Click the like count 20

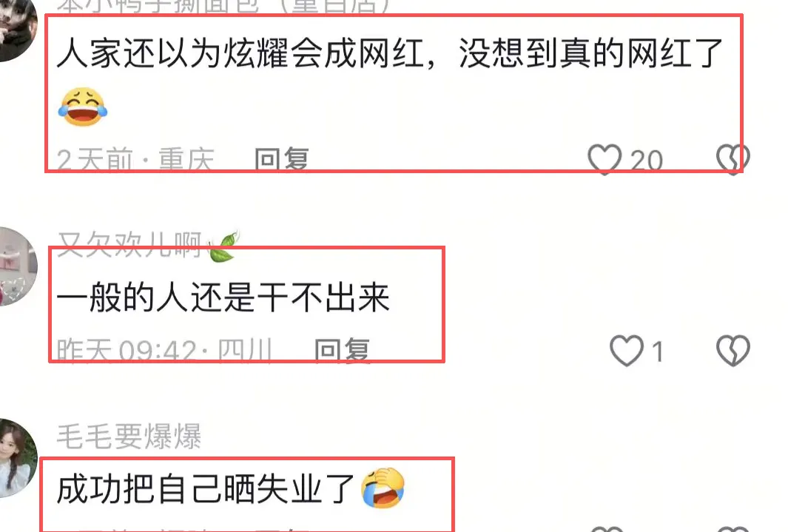coord(646,161)
